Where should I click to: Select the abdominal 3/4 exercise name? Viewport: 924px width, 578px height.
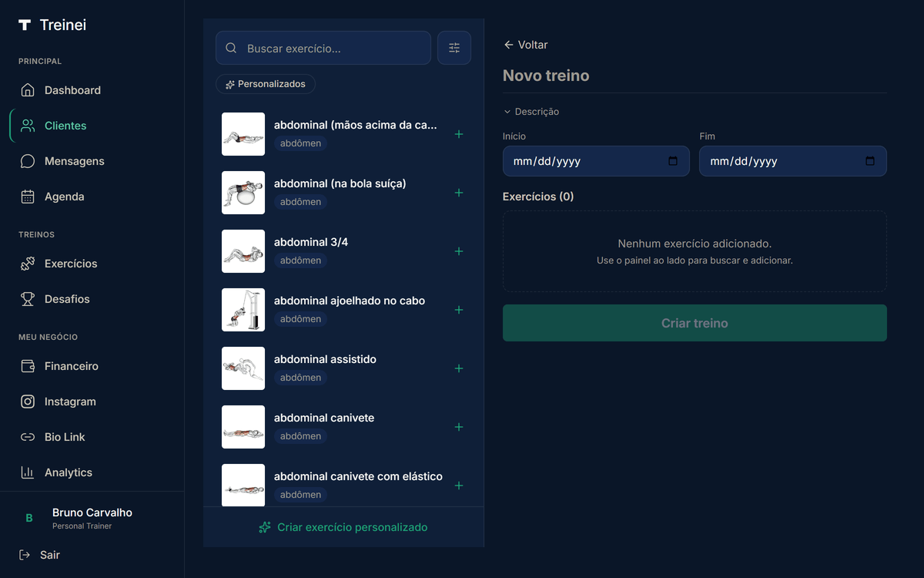(311, 242)
